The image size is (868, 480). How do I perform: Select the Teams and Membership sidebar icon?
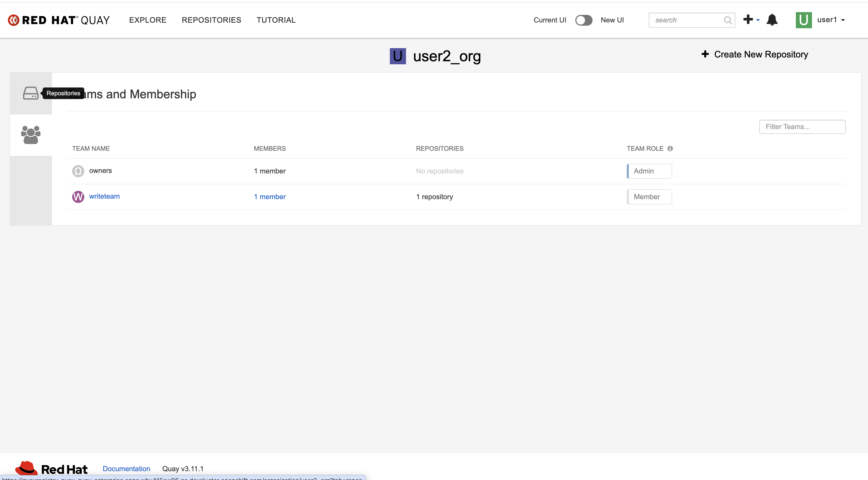pyautogui.click(x=31, y=135)
